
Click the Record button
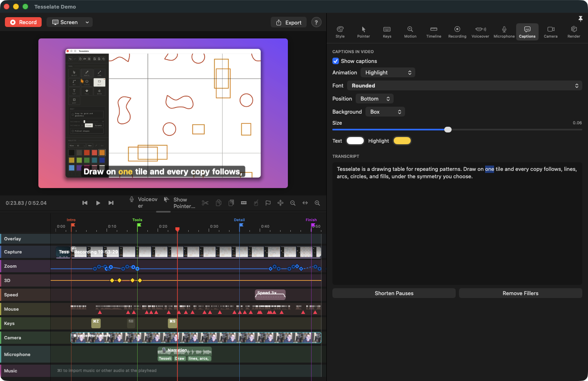click(24, 22)
